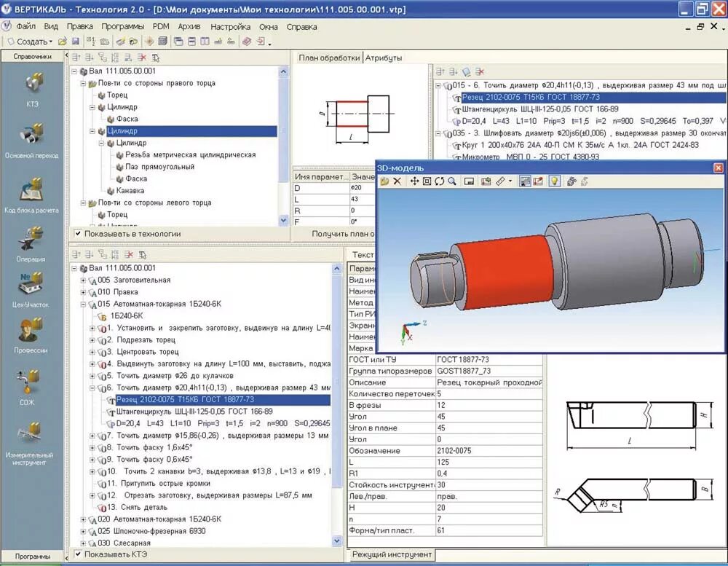Click the cascade windows icon in main toolbar

(x=178, y=42)
